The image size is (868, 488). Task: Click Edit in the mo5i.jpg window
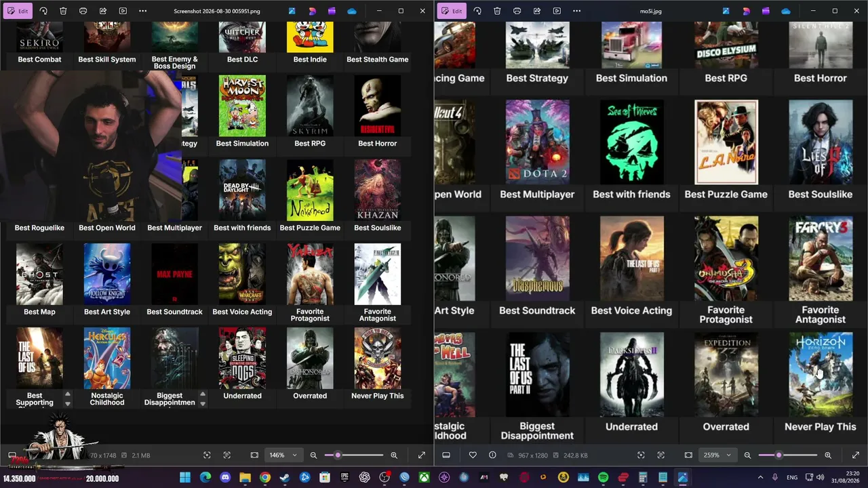pos(452,11)
